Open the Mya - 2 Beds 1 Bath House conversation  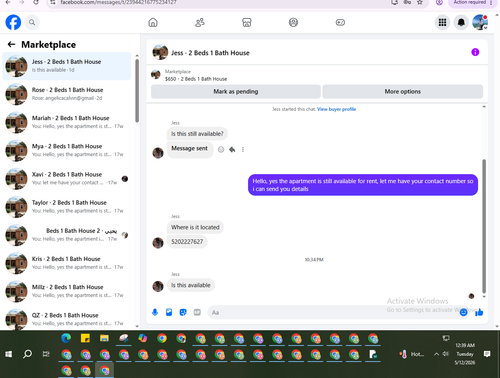click(x=67, y=150)
